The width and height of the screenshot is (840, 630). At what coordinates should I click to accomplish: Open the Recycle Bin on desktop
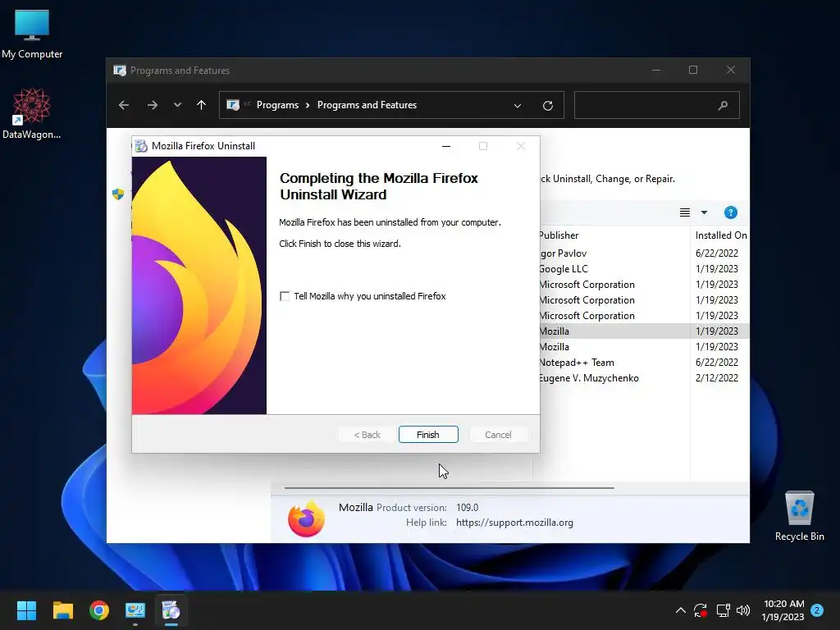point(799,516)
